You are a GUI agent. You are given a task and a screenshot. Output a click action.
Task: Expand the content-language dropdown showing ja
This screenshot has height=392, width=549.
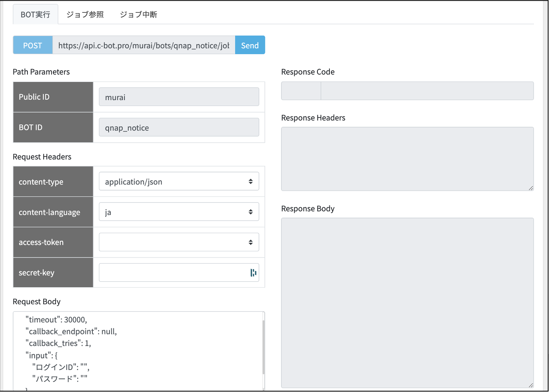[179, 212]
